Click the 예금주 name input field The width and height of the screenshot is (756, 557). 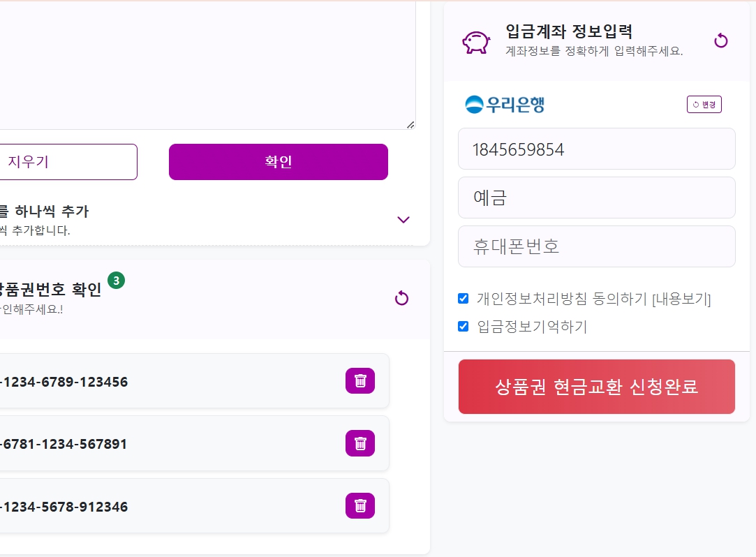(x=596, y=198)
